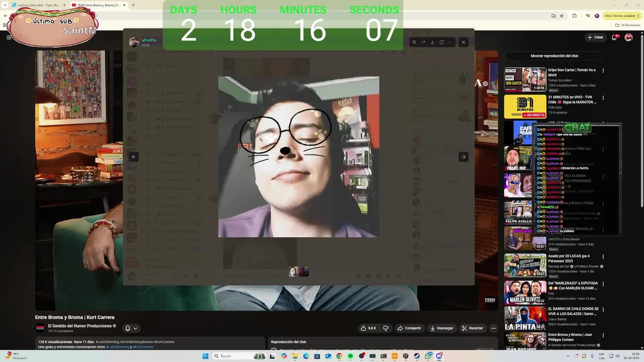Viewport: 644px width, 362px height.
Task: Open options for Gripe Don Carter video
Action: 603,71
